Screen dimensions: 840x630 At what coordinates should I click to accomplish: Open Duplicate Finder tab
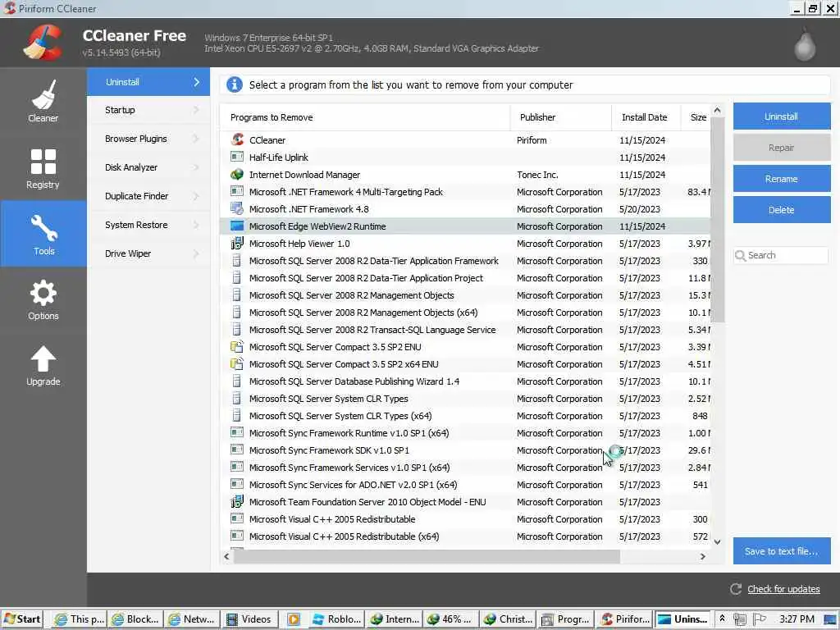coord(148,196)
